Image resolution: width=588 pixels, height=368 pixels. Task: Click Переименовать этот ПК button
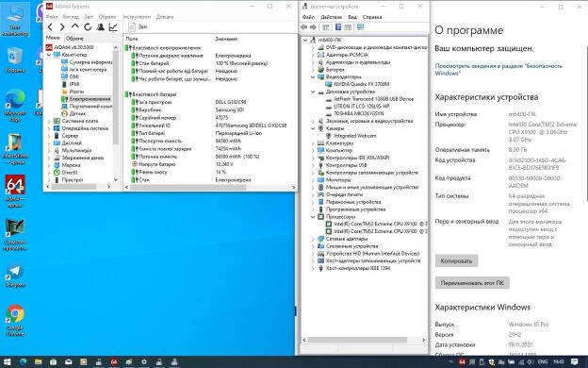(x=472, y=283)
